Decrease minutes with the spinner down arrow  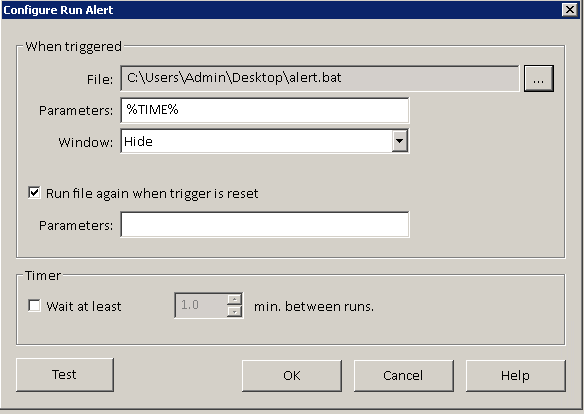(x=234, y=312)
